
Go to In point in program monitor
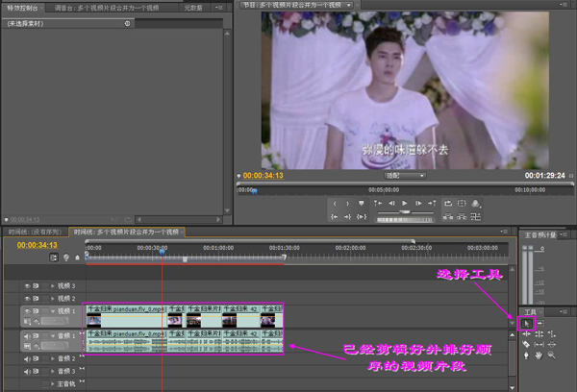(x=334, y=217)
